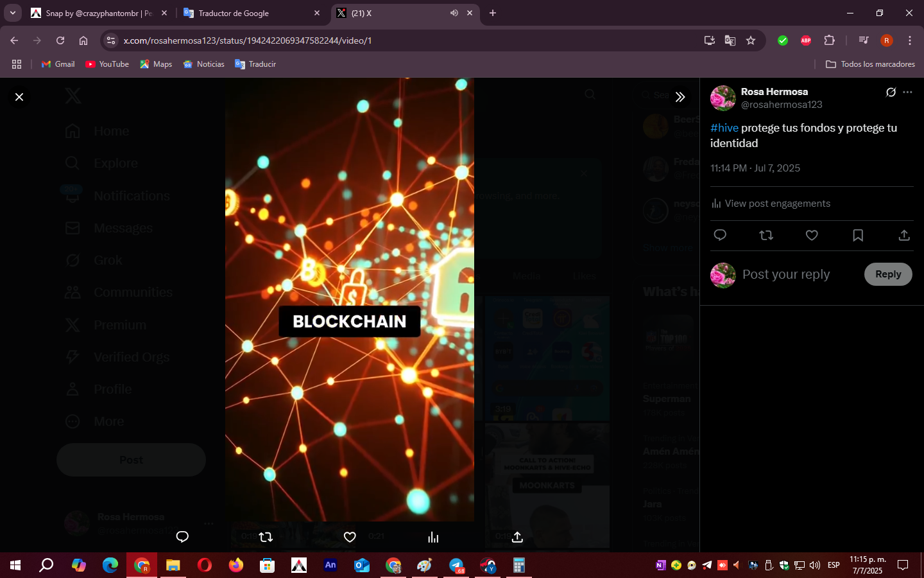This screenshot has height=578, width=924.
Task: Expand the Todos los marcadores folder
Action: tap(870, 64)
